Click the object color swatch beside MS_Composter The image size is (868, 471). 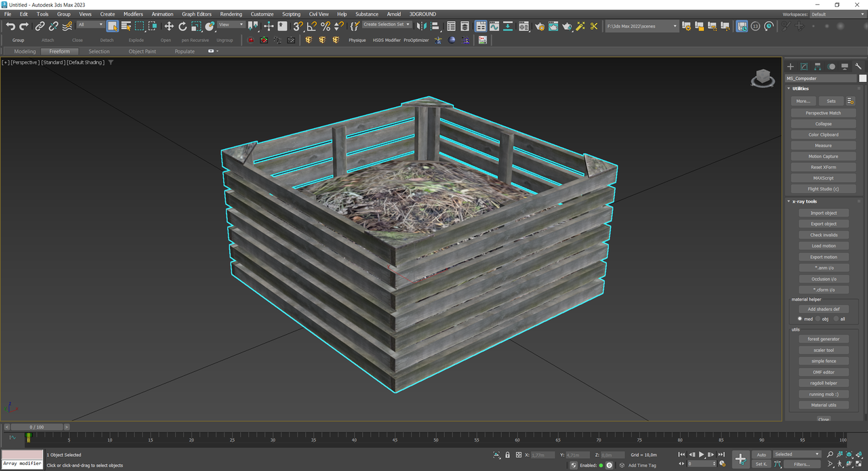pyautogui.click(x=863, y=79)
